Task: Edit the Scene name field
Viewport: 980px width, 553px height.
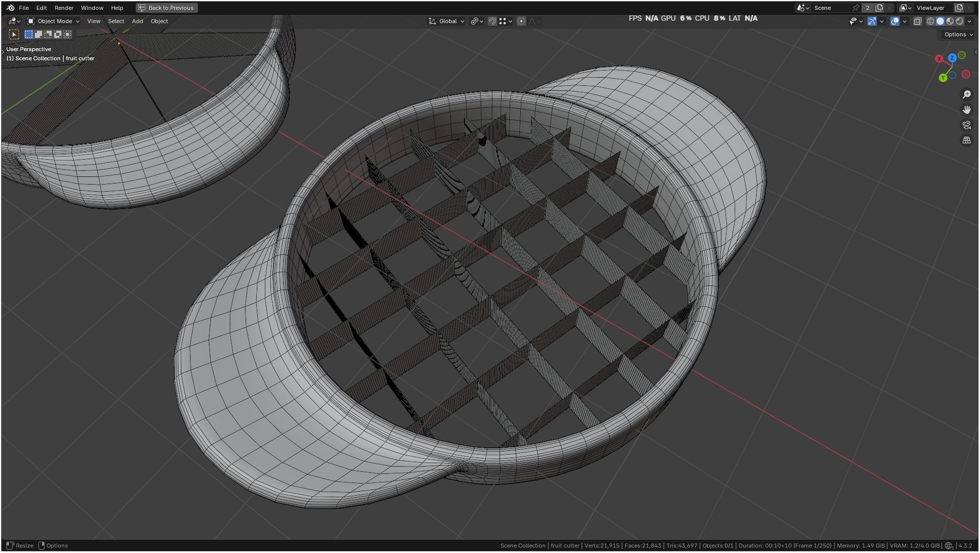Action: [x=832, y=8]
